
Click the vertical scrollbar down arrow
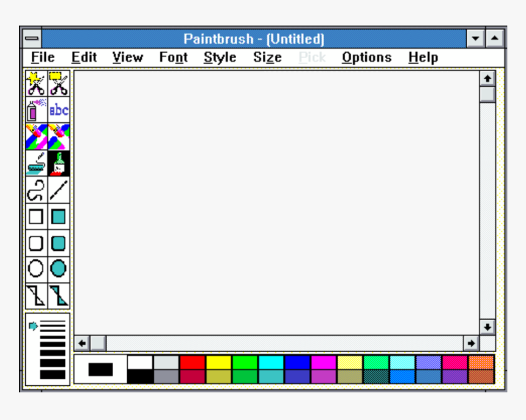(487, 327)
